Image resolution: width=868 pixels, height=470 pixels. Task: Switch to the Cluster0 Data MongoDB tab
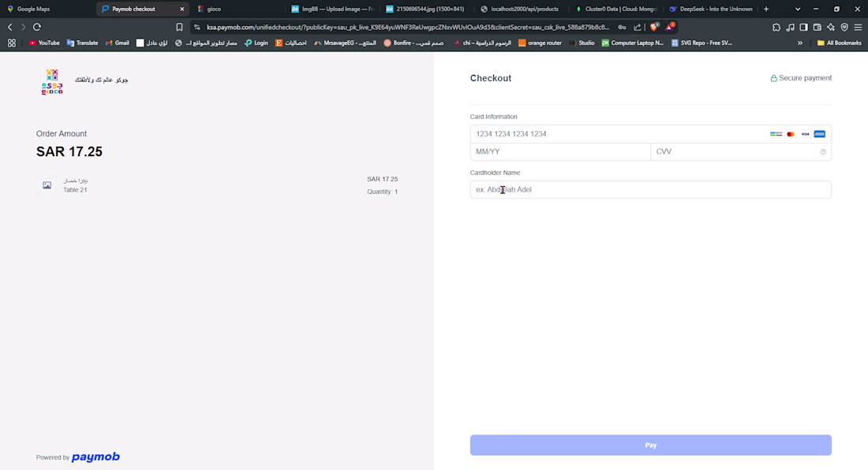[615, 9]
